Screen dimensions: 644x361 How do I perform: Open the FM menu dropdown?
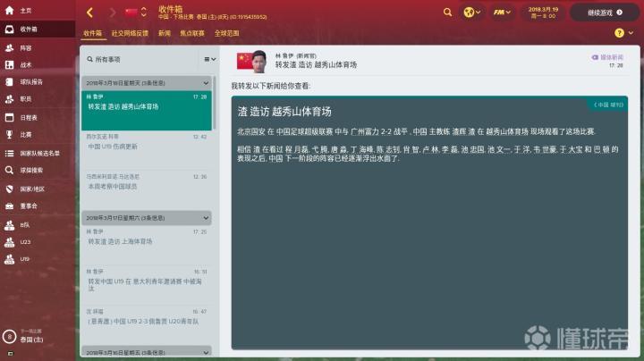pyautogui.click(x=502, y=13)
